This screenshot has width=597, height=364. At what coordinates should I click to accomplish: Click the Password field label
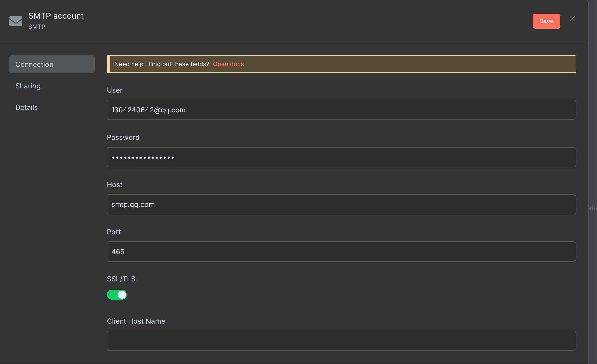click(123, 137)
